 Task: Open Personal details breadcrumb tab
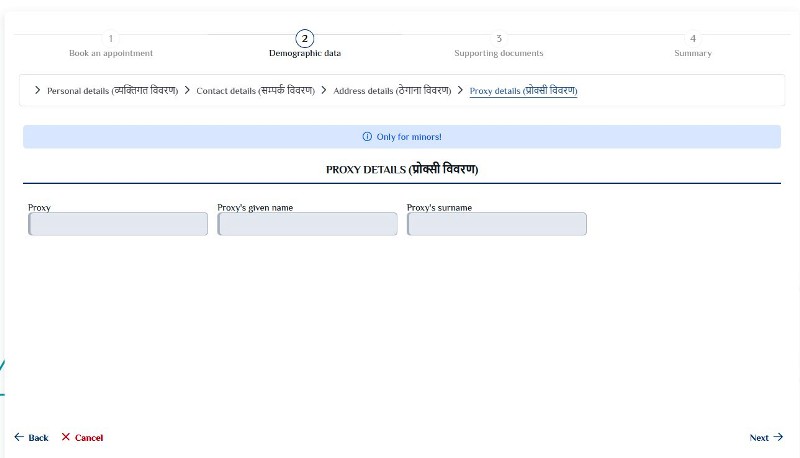pos(112,91)
